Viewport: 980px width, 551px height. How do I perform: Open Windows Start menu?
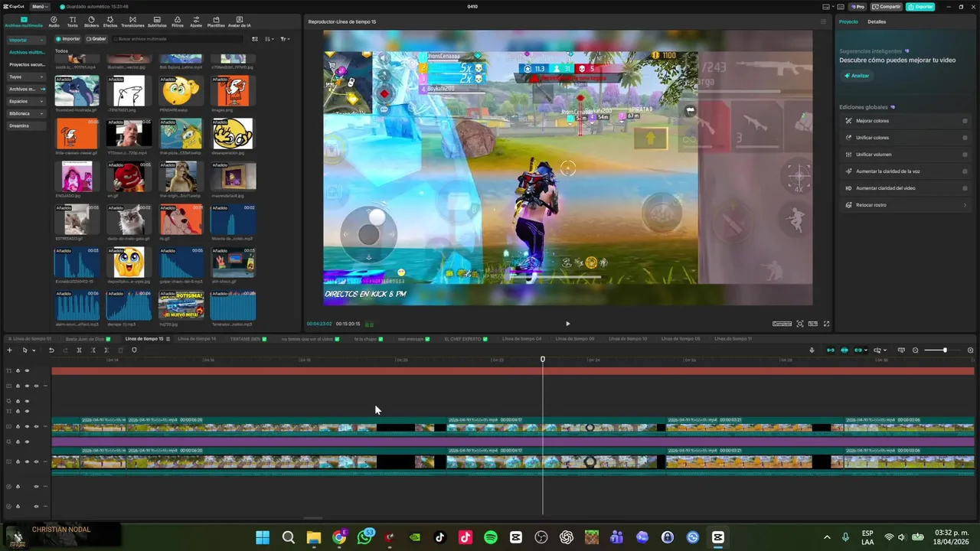point(263,537)
